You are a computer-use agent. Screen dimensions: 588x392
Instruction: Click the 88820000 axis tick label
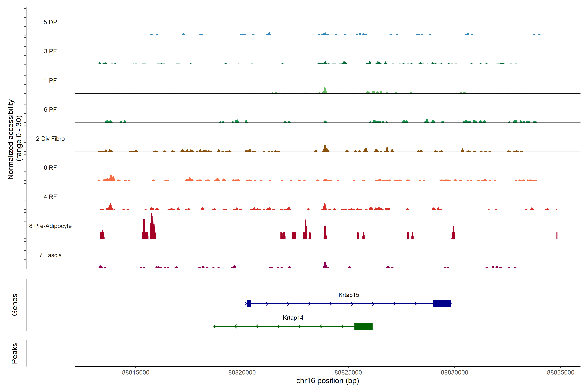coord(242,372)
